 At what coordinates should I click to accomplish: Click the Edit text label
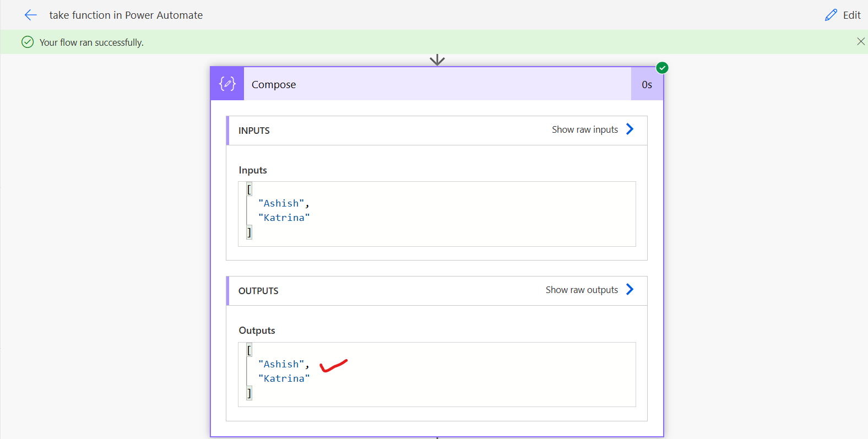pos(851,15)
